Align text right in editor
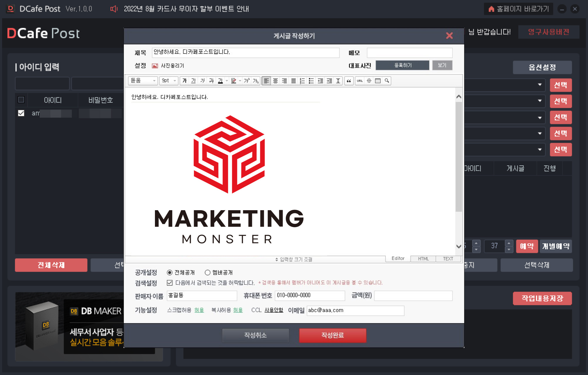Image resolution: width=588 pixels, height=375 pixels. click(284, 81)
